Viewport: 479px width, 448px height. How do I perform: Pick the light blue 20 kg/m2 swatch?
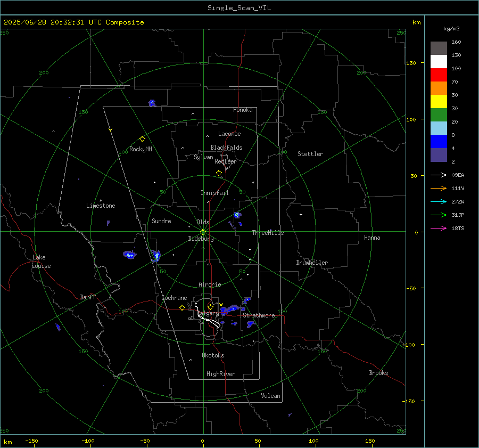coord(439,128)
